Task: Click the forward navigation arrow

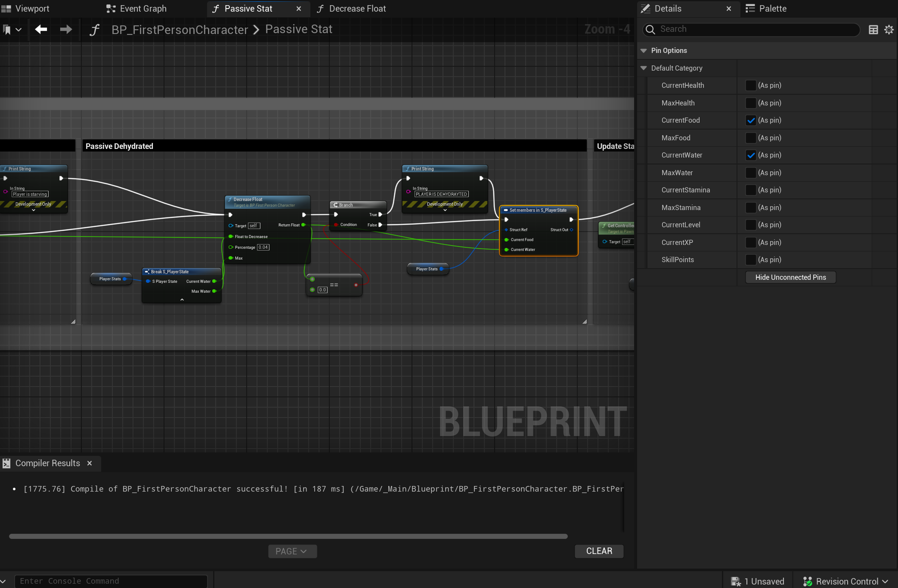Action: (x=66, y=29)
